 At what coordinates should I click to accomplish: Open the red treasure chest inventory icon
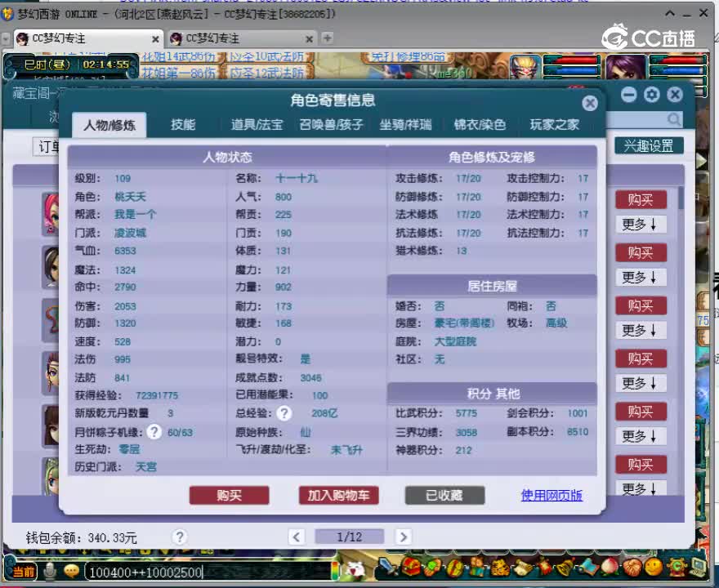coord(411,568)
